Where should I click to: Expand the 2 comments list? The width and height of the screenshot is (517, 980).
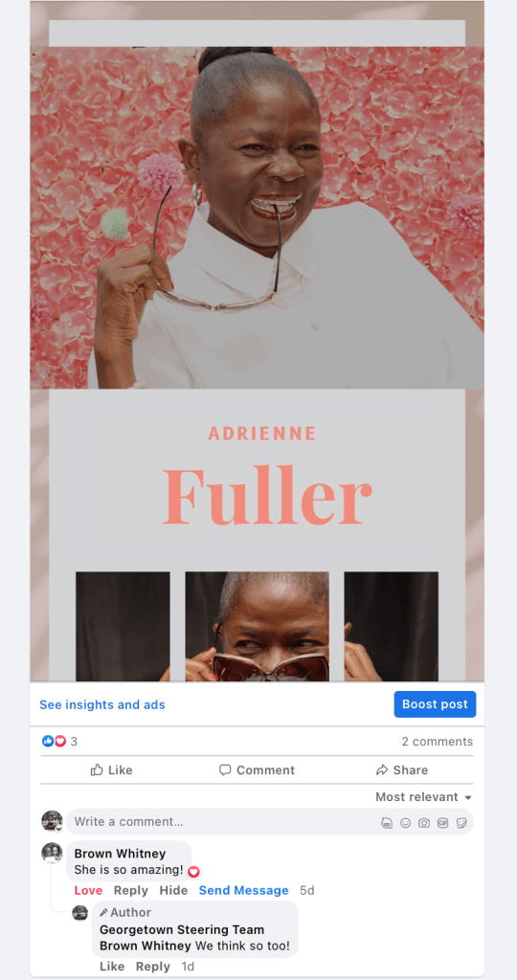coord(437,742)
